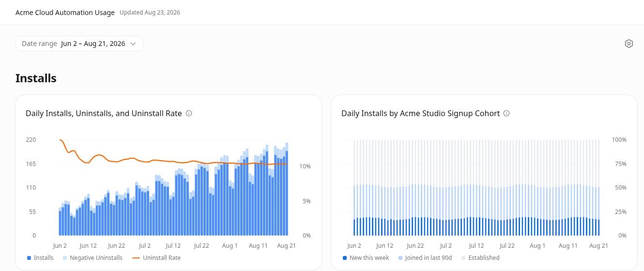This screenshot has width=644, height=271.
Task: Click the Installs legend blue swatch
Action: point(29,258)
